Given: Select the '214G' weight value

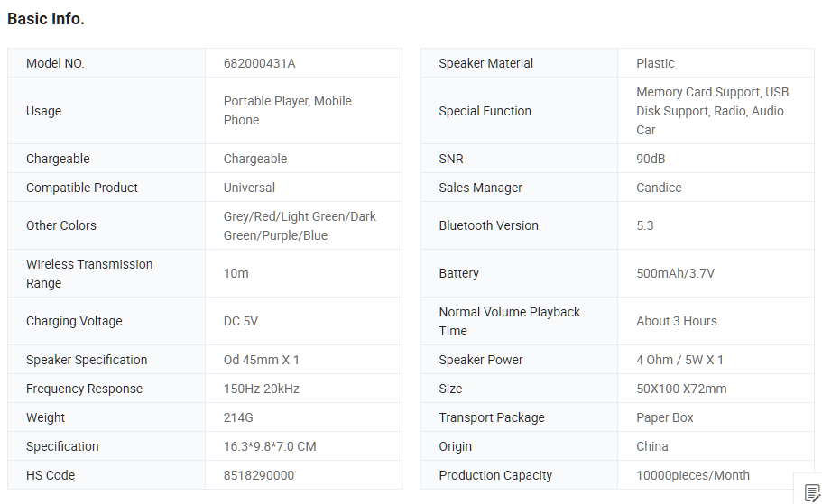Looking at the screenshot, I should click(x=238, y=417).
